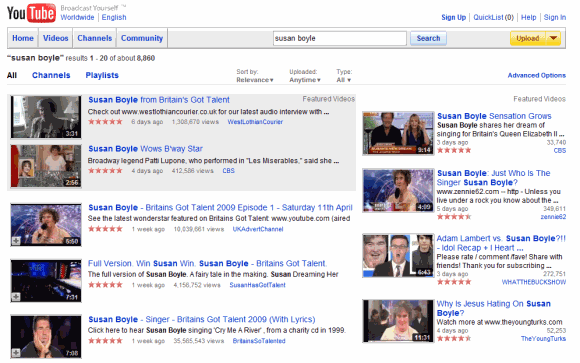Add Britains Got Talent 2009 Episode 1 to QuickList
The width and height of the screenshot is (580, 363).
tap(16, 241)
